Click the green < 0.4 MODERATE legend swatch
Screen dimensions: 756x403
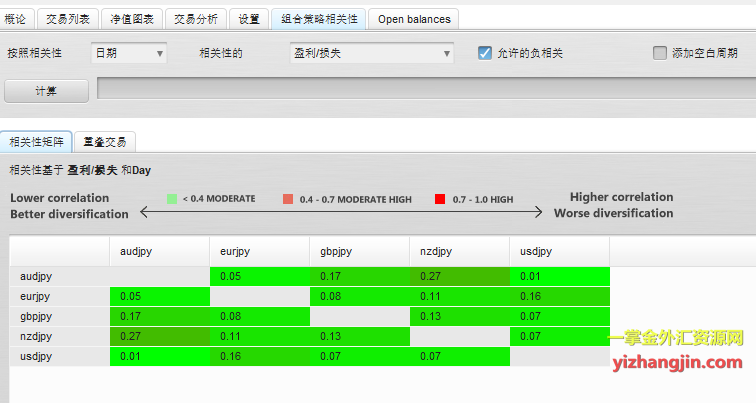pos(172,199)
